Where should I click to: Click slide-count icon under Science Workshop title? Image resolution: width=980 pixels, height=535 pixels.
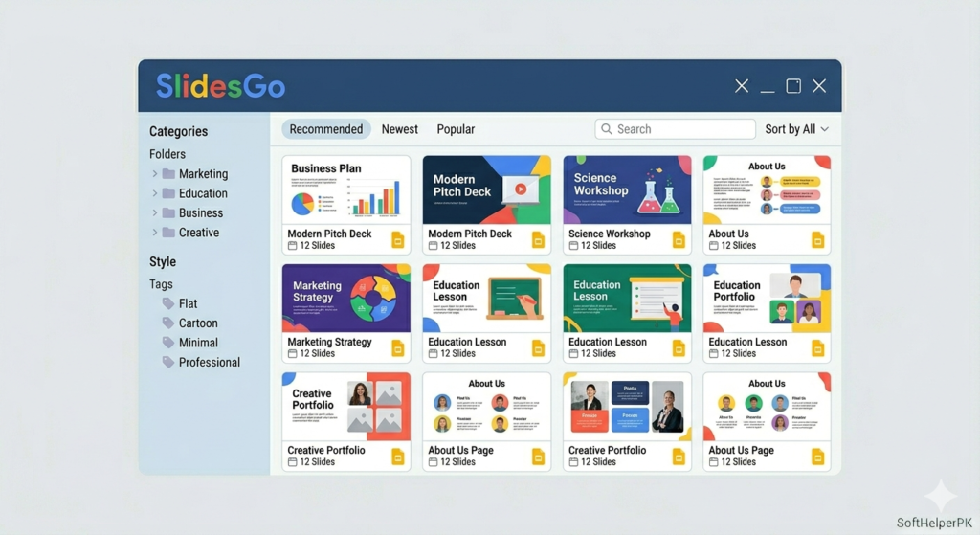coord(573,246)
